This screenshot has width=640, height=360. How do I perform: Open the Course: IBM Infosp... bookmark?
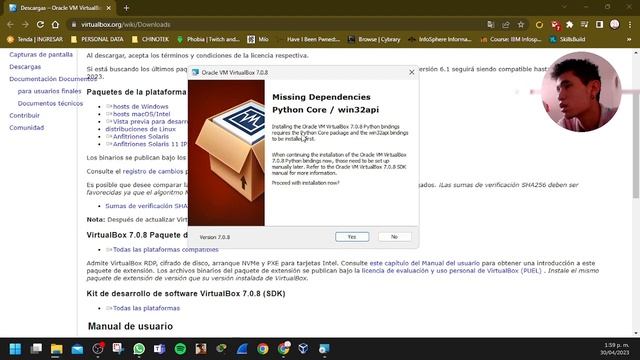pyautogui.click(x=511, y=40)
